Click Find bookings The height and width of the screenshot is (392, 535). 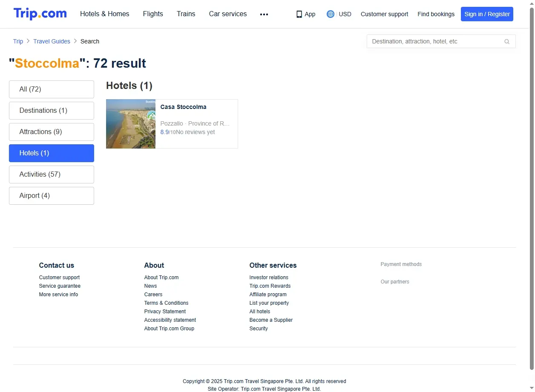(436, 14)
